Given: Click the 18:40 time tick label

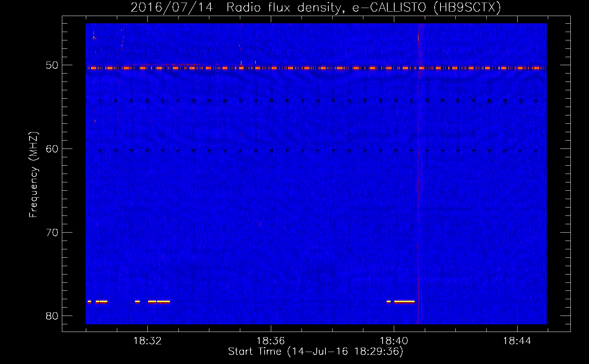Looking at the screenshot, I should coord(394,341).
